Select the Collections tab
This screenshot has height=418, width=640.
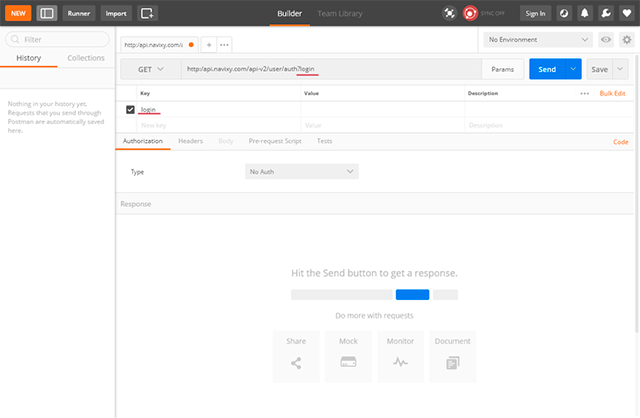[x=86, y=58]
